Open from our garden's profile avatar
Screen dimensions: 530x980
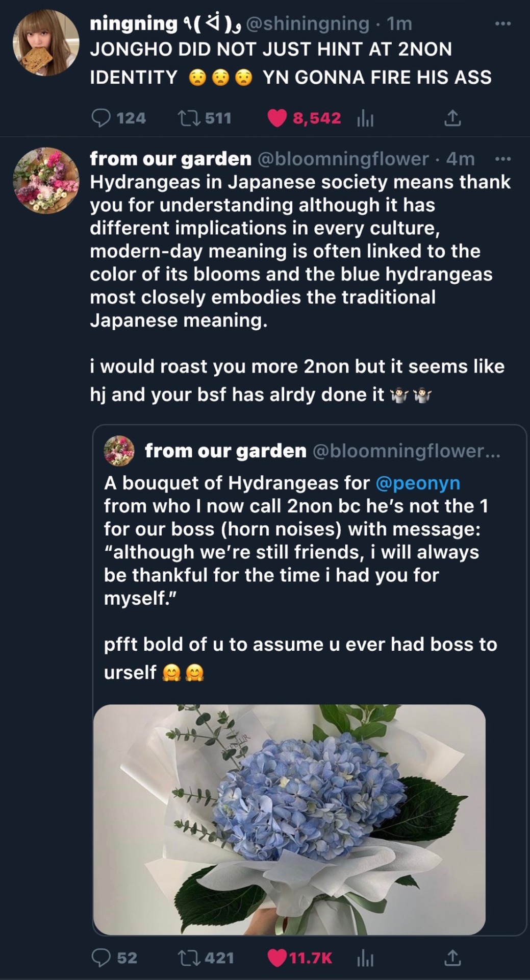(46, 181)
